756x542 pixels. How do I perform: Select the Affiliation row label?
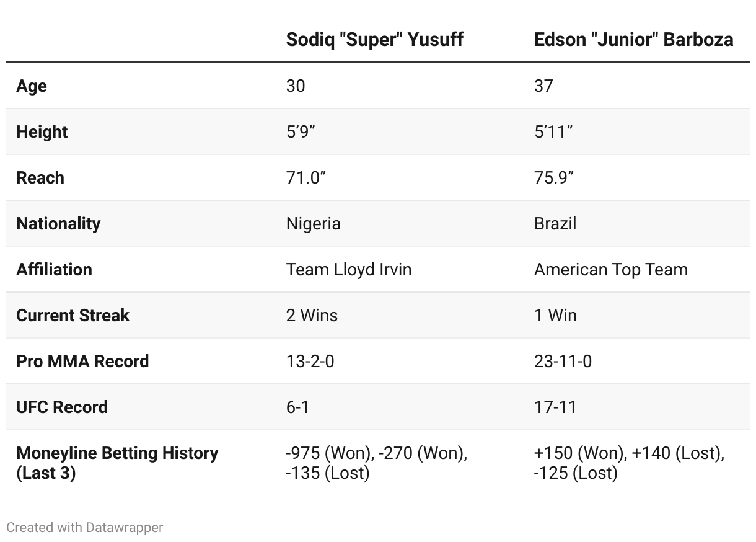[55, 269]
